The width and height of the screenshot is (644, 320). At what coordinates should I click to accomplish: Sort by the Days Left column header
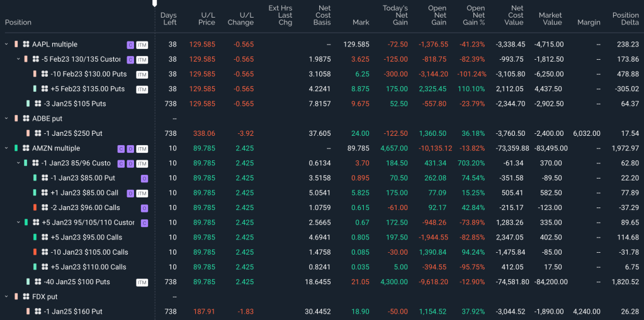click(x=168, y=18)
